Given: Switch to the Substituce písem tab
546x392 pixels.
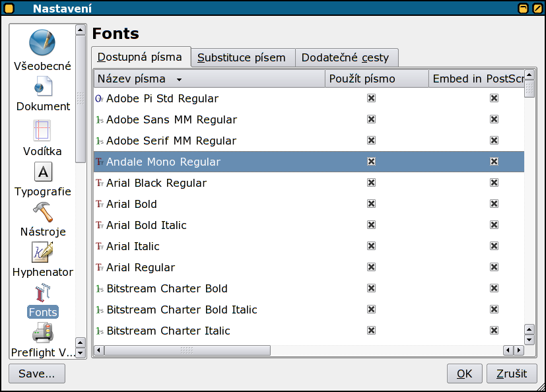Looking at the screenshot, I should (x=242, y=58).
